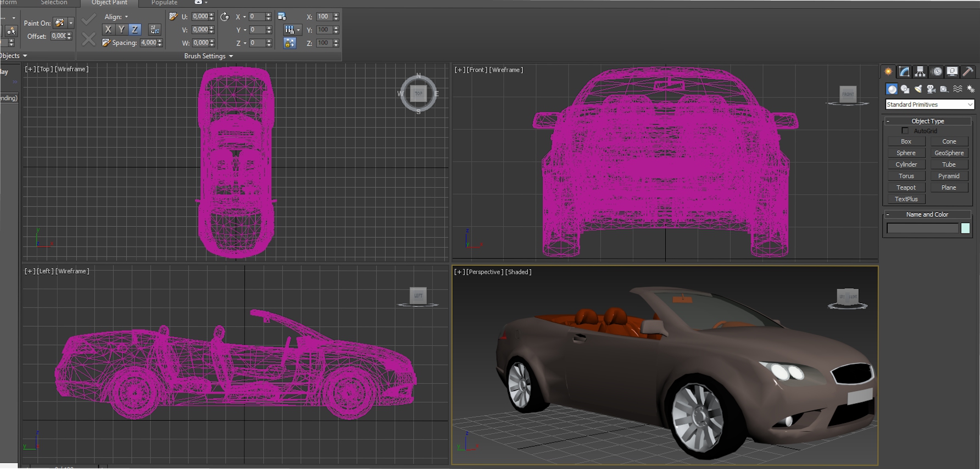Open the Y rotation axis dropdown
Viewport: 980px width, 469px height.
pos(244,30)
